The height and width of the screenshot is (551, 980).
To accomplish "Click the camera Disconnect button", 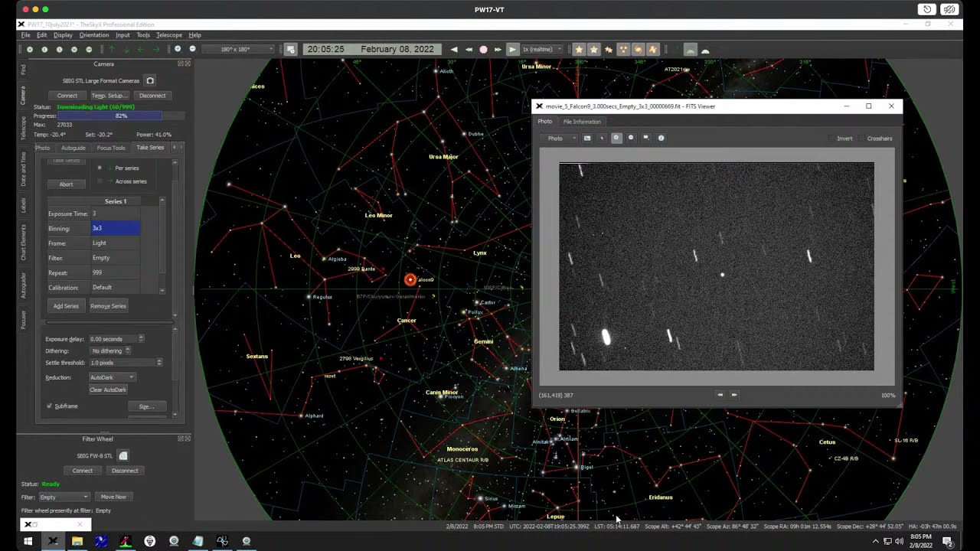I will (x=152, y=96).
